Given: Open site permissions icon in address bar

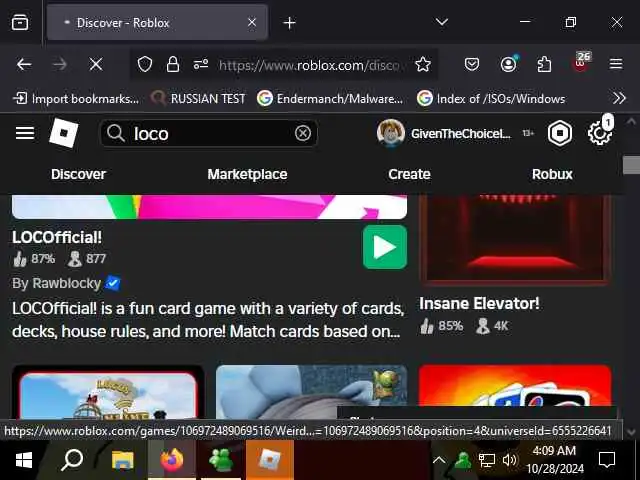Looking at the screenshot, I should [201, 64].
